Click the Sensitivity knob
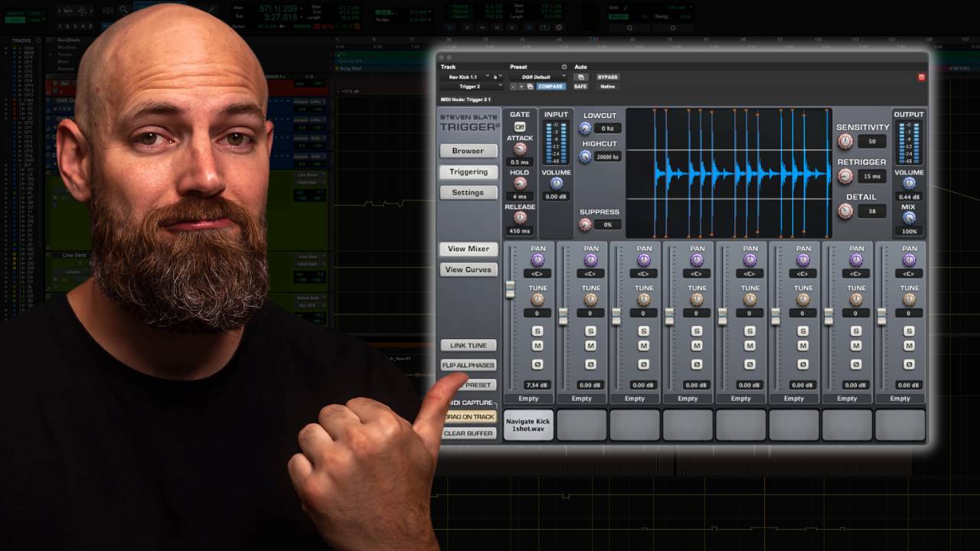980x551 pixels. (845, 141)
